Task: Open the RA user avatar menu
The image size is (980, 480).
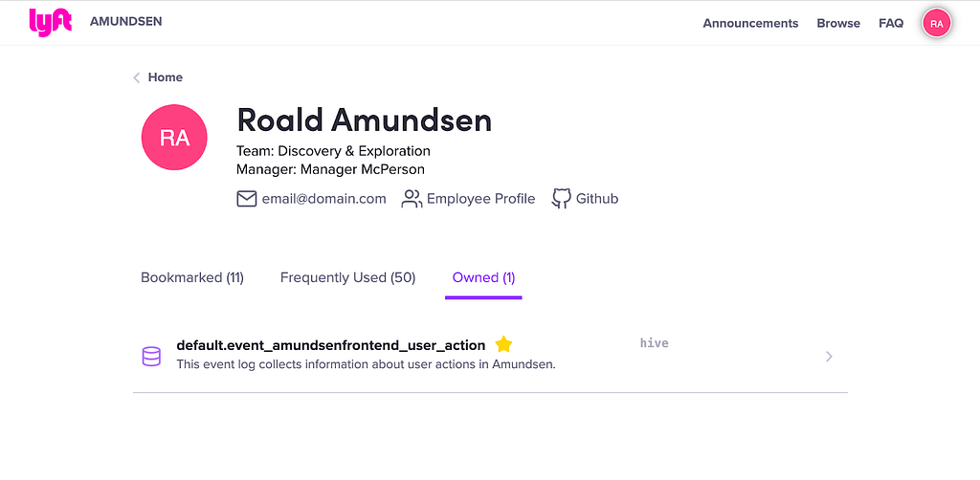Action: [936, 24]
